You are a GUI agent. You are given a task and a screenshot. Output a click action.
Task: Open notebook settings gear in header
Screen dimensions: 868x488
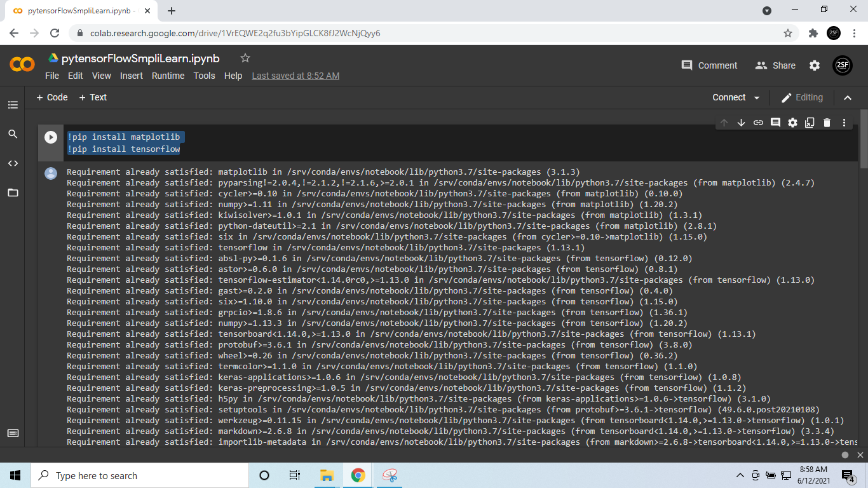(815, 65)
